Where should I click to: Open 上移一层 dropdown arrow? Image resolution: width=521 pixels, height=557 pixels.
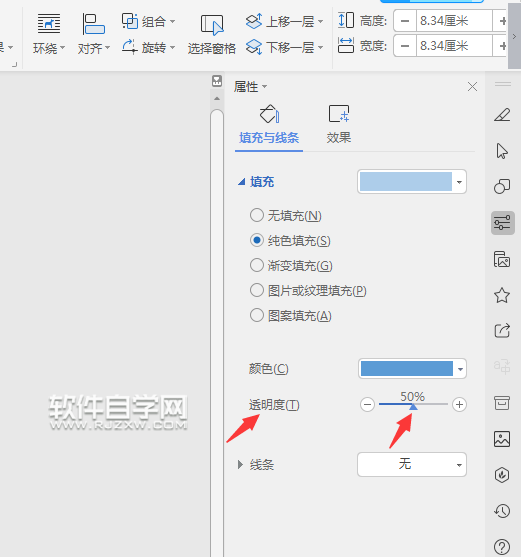point(321,22)
